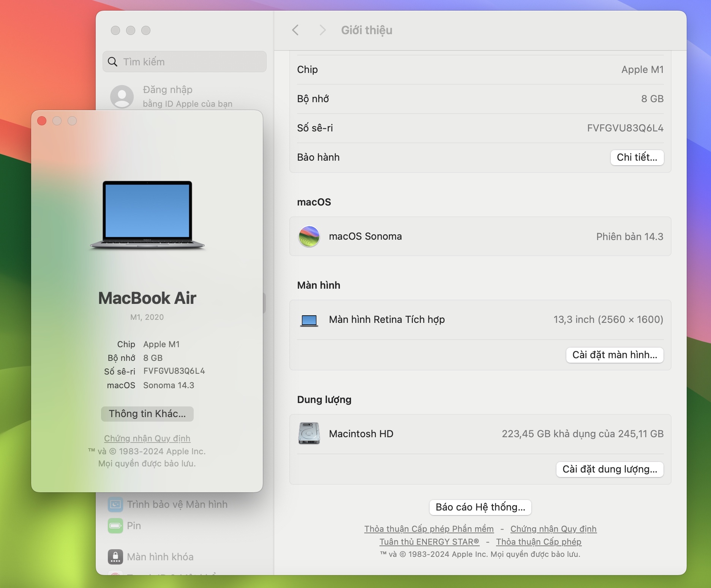This screenshot has width=711, height=588.
Task: Click the magnifier icon in search field
Action: click(113, 62)
